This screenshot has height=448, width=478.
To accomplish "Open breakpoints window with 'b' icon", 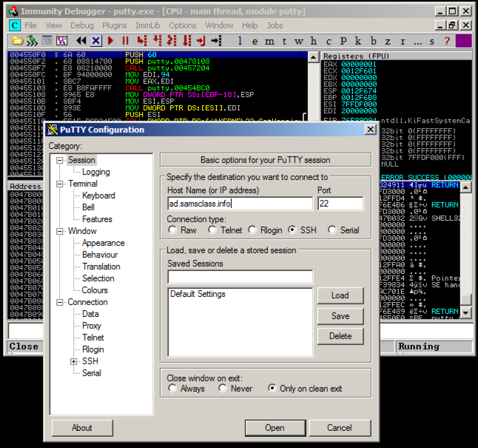I will (374, 40).
